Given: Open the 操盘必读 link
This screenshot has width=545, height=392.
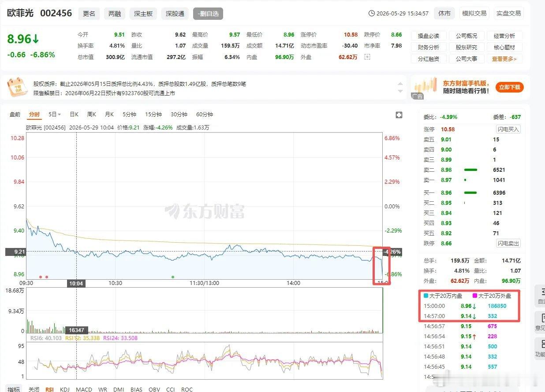Looking at the screenshot, I should 429,36.
